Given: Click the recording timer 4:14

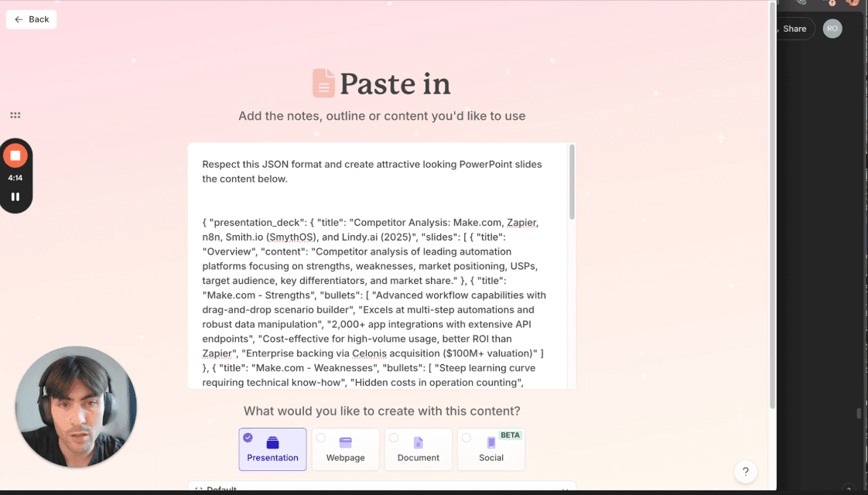Looking at the screenshot, I should click(x=15, y=178).
